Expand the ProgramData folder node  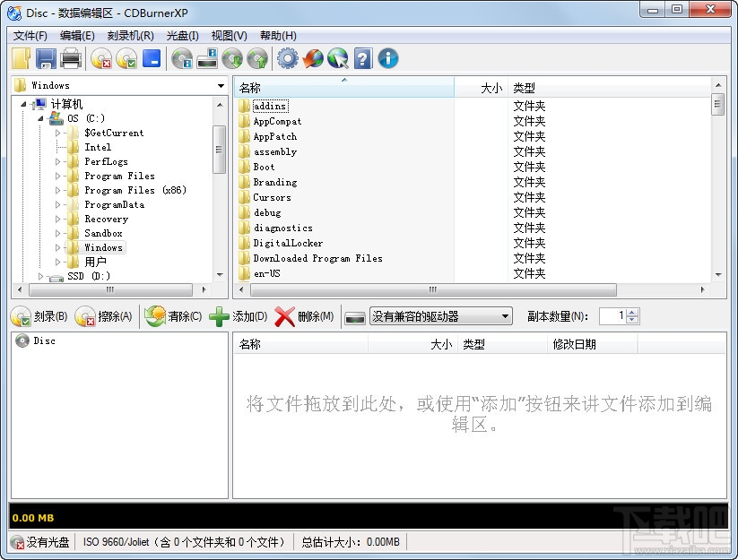click(57, 204)
